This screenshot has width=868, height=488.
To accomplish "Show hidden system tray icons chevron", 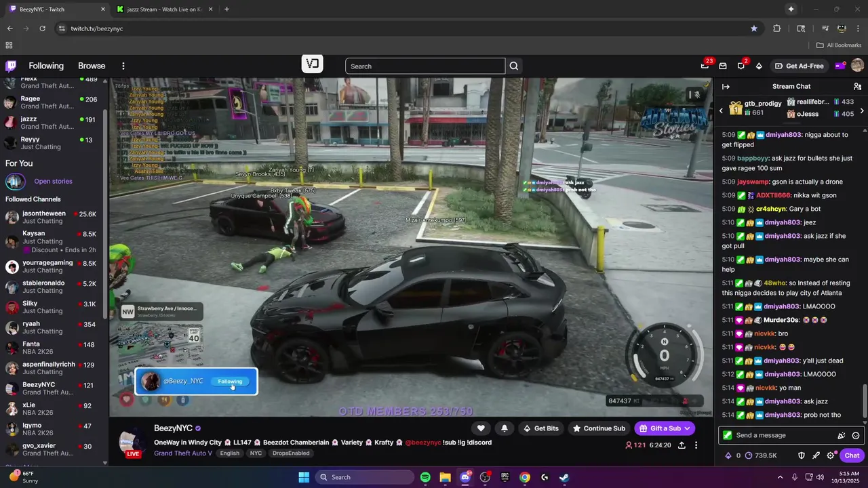I will point(780,477).
